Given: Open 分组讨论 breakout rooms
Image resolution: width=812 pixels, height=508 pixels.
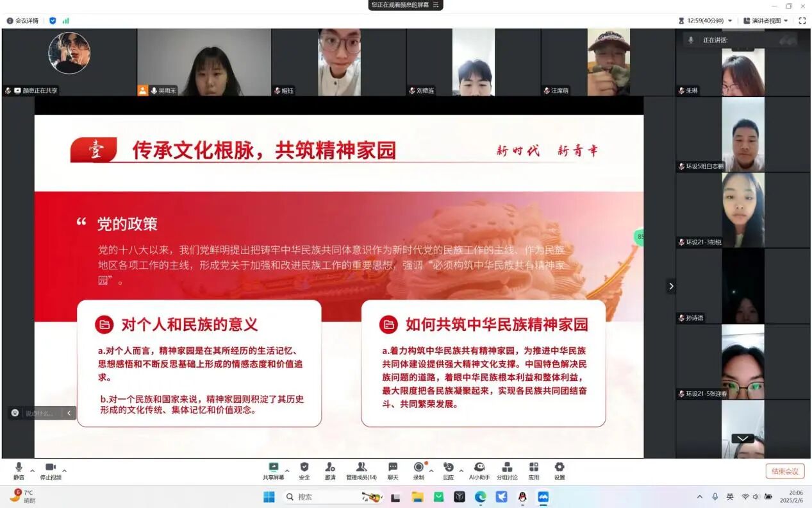Looking at the screenshot, I should click(x=507, y=470).
